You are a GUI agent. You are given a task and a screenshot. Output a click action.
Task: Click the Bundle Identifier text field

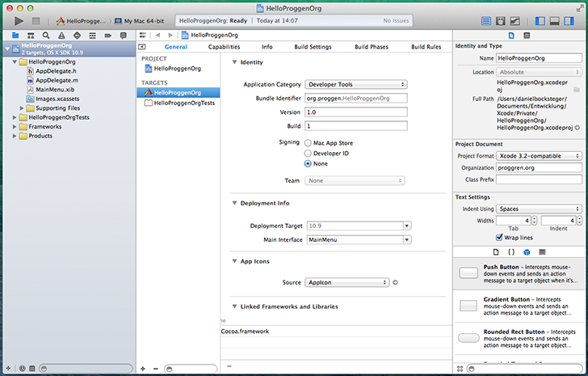click(x=355, y=98)
